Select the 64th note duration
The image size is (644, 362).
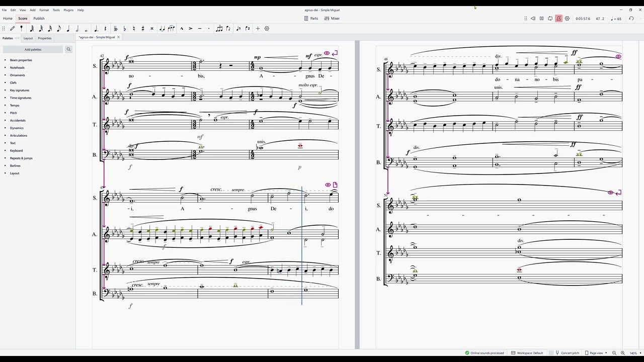coord(32,29)
